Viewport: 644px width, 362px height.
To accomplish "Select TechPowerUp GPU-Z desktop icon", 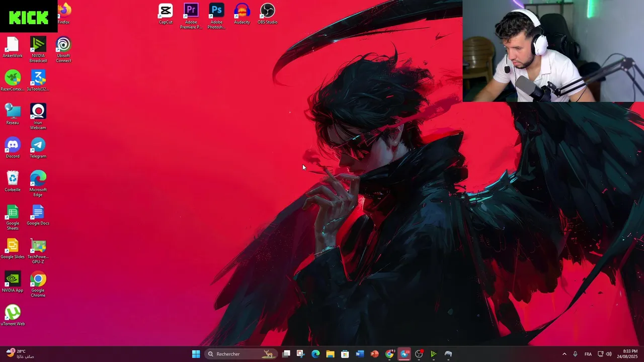I will (38, 251).
